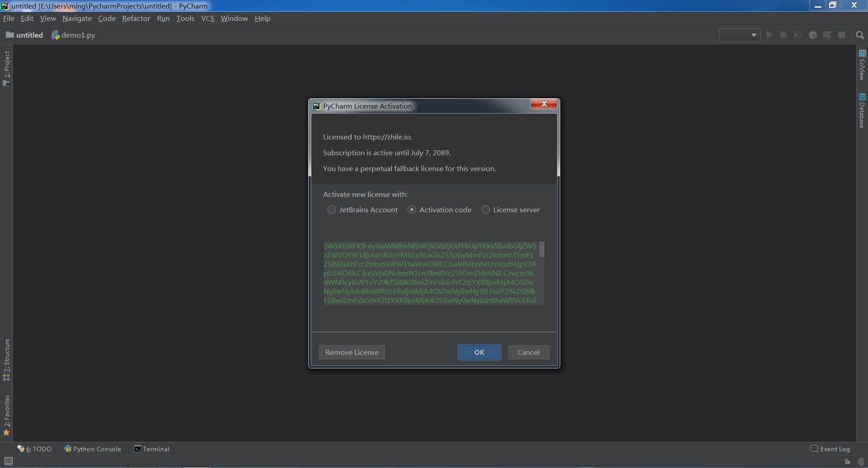Screen dimensions: 868x468
Task: Click Run with Coverage icon
Action: point(798,35)
